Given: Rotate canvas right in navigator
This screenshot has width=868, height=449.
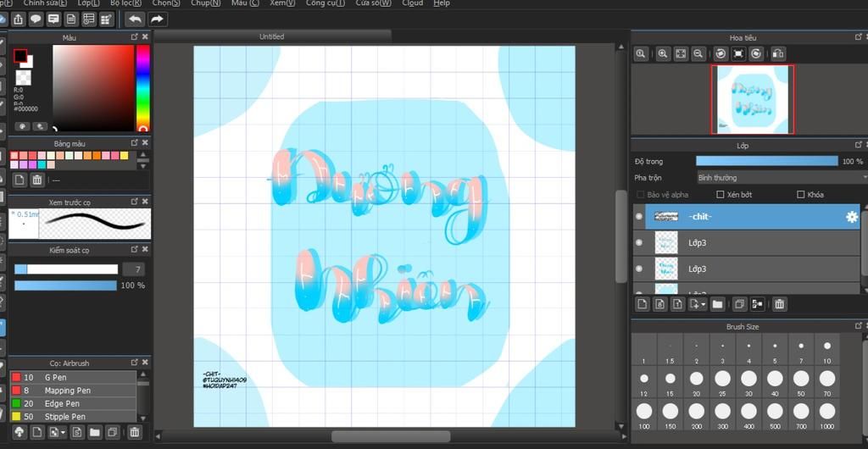Looking at the screenshot, I should click(x=756, y=53).
